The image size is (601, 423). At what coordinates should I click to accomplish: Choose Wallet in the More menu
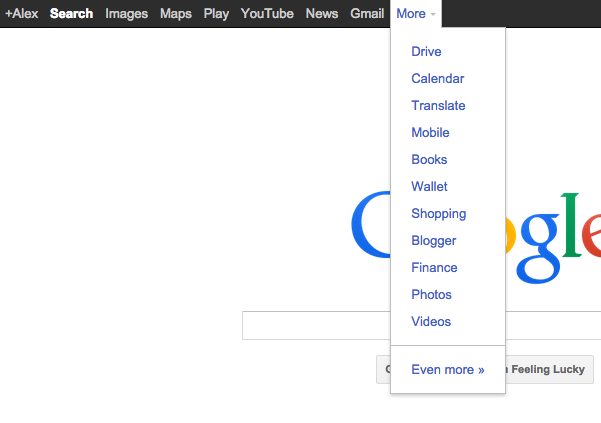pos(429,187)
